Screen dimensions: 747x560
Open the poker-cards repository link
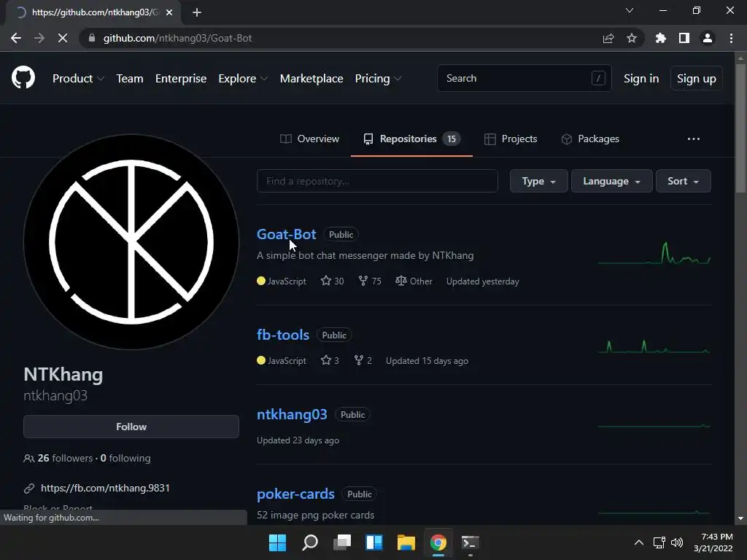295,494
